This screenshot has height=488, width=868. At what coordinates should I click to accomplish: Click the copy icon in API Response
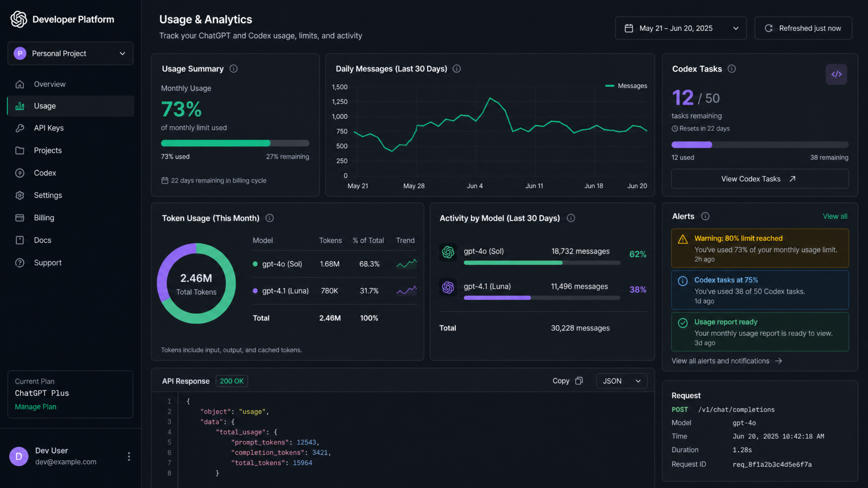click(579, 381)
